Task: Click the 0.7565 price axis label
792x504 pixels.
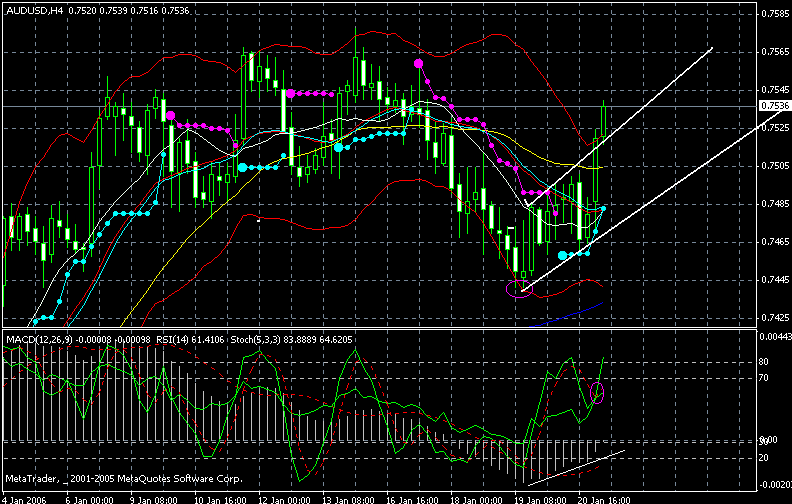Action: tap(776, 52)
